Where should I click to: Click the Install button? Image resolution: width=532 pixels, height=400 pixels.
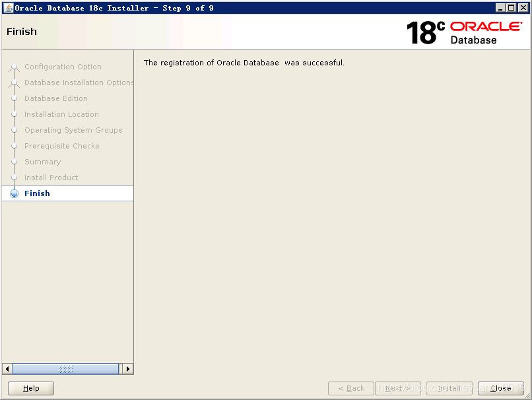point(449,388)
